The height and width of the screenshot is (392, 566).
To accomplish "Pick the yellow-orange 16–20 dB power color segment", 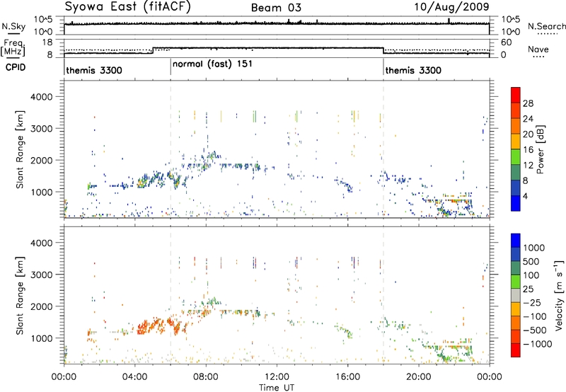I will [516, 142].
